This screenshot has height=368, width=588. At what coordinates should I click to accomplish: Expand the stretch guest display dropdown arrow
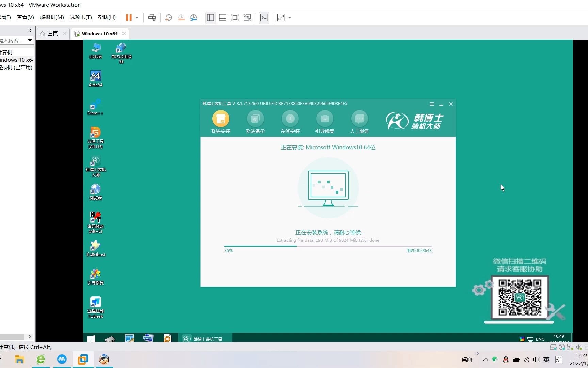tap(290, 18)
